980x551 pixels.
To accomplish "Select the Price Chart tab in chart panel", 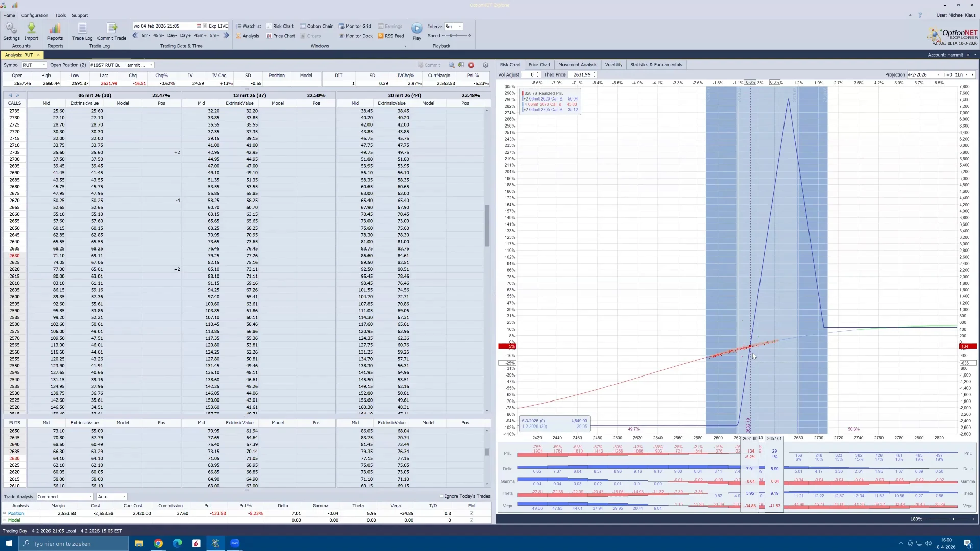I will tap(540, 65).
